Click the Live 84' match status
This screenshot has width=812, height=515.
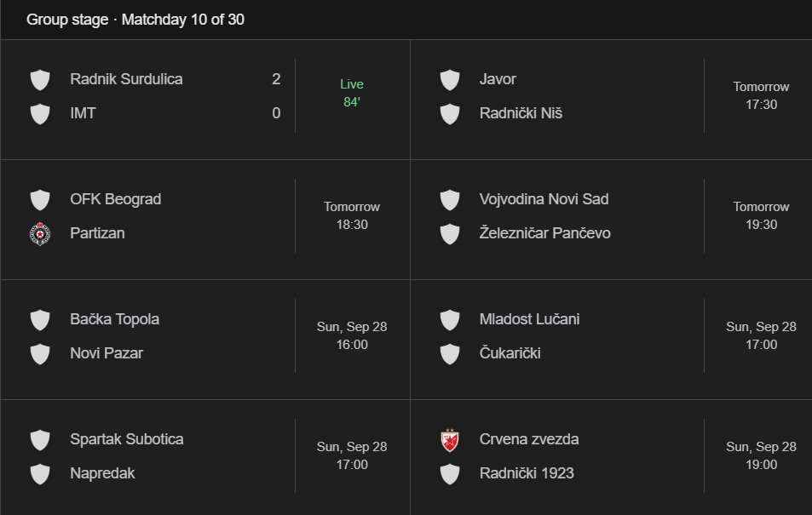[x=352, y=93]
